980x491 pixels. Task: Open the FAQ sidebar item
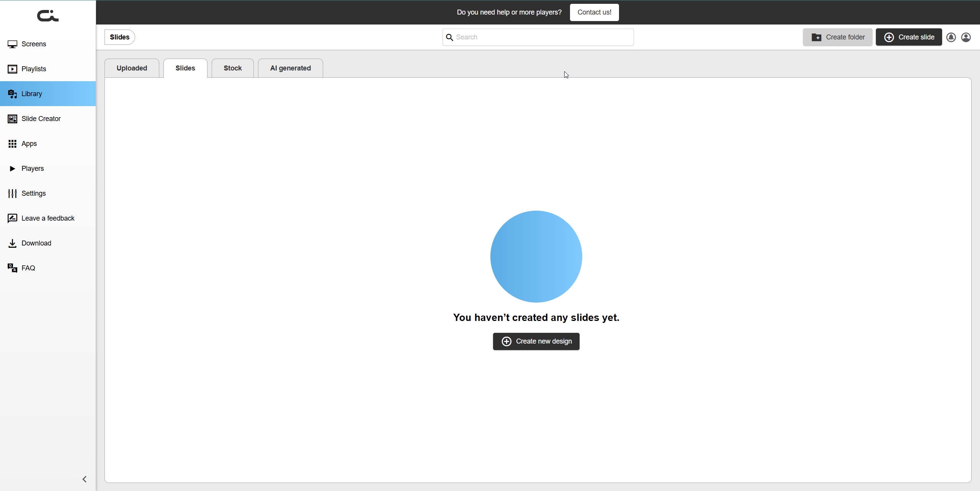pos(28,268)
